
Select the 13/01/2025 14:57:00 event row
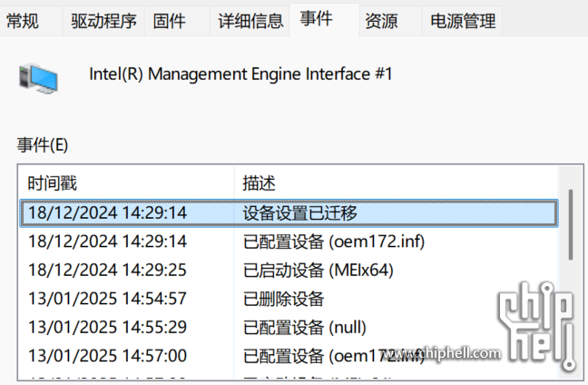289,356
